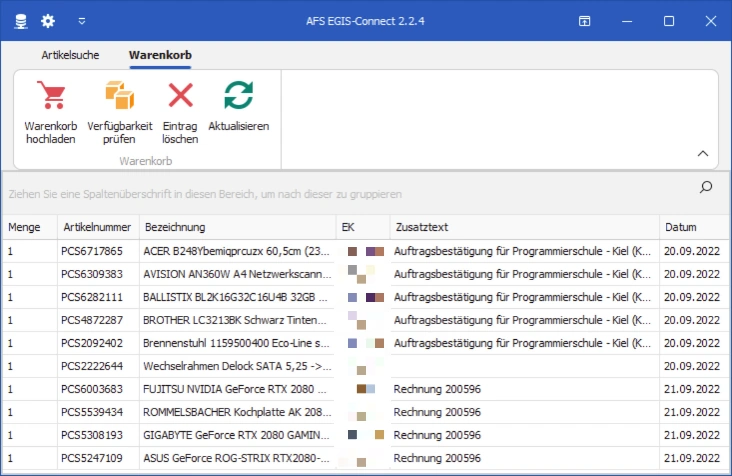732x476 pixels.
Task: Select article number PCS2092402
Action: pos(92,343)
